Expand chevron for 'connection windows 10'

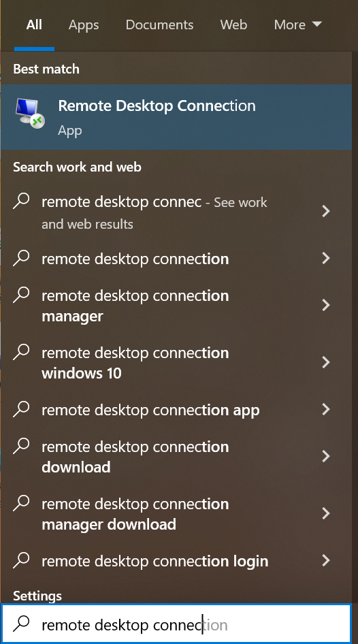coord(326,362)
